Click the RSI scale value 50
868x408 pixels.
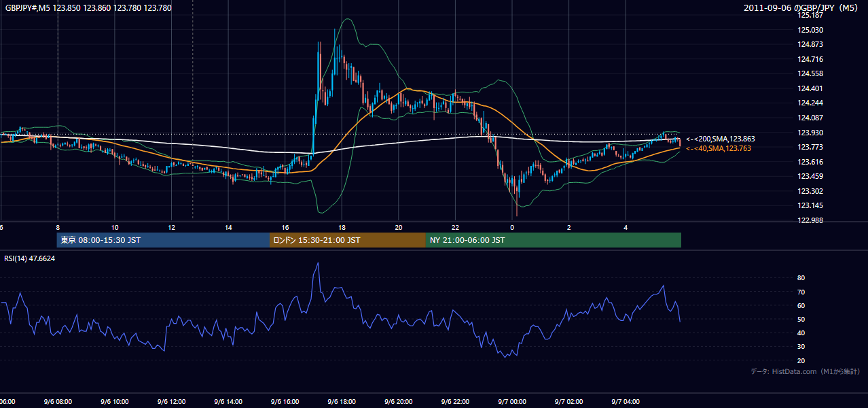pos(801,319)
